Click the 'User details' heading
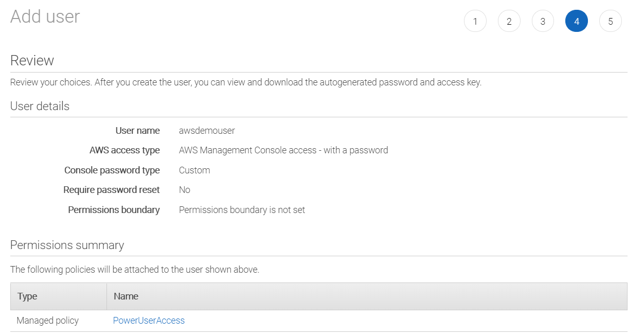 [x=40, y=106]
